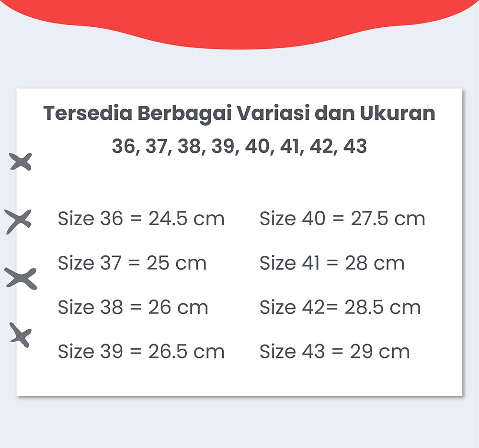479x448 pixels.
Task: Click the word Tersedia in the heading
Action: 88,113
